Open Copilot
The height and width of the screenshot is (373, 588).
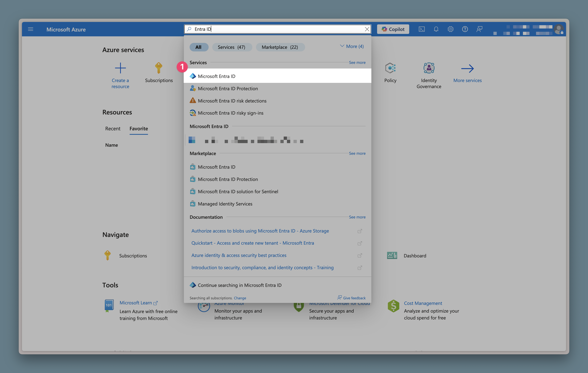coord(393,29)
